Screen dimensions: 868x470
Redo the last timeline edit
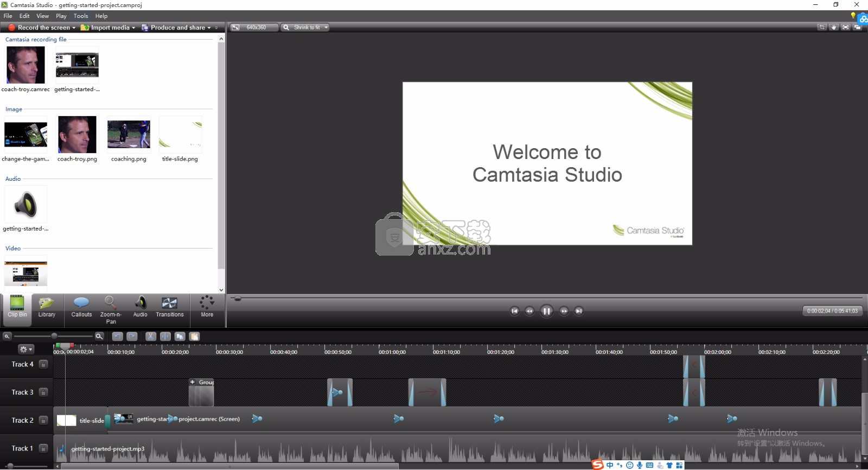(132, 336)
